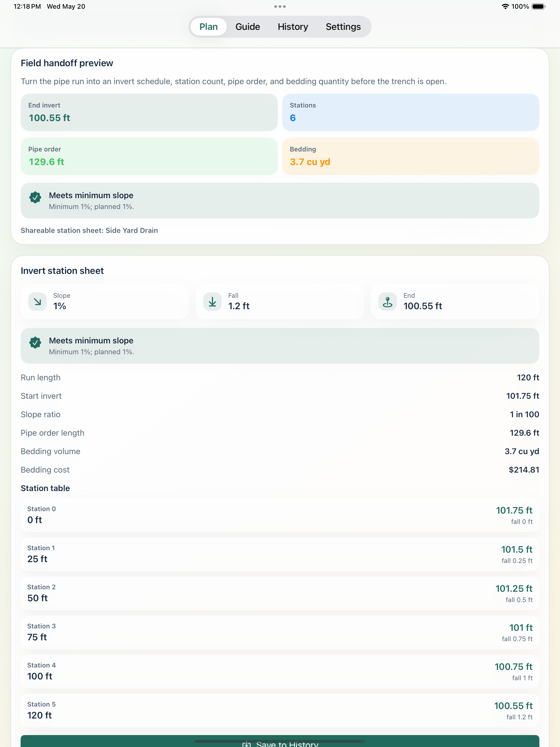This screenshot has height=747, width=560.
Task: Click the Run length 120 ft value
Action: [x=528, y=377]
